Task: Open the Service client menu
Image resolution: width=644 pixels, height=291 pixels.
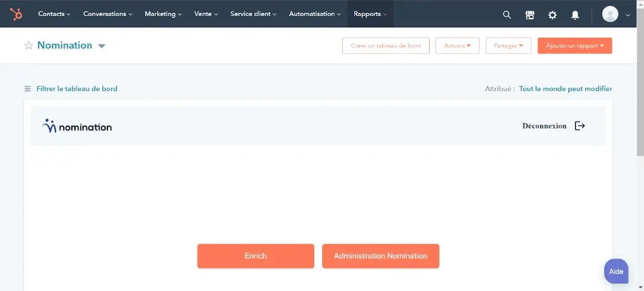Action: (253, 14)
